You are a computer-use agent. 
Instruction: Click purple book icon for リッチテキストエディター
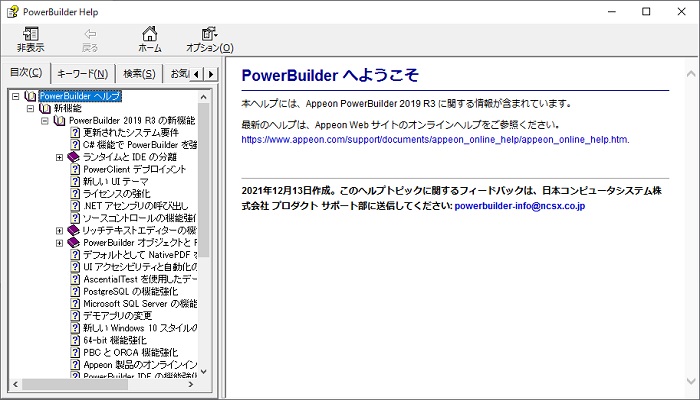[73, 230]
